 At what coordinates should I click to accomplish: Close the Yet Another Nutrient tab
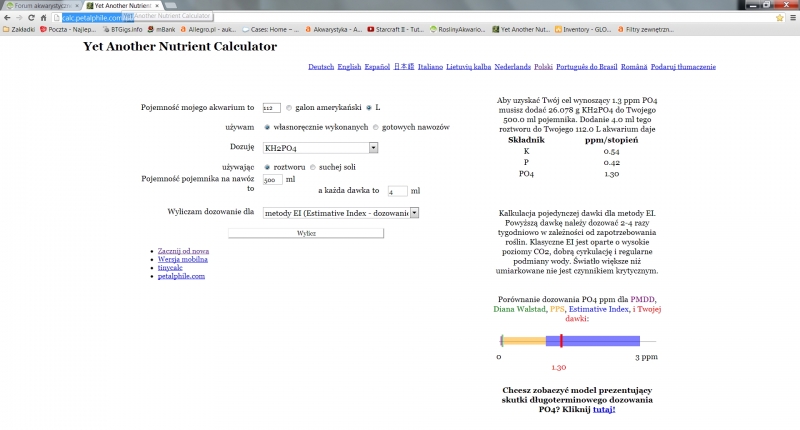(x=157, y=6)
